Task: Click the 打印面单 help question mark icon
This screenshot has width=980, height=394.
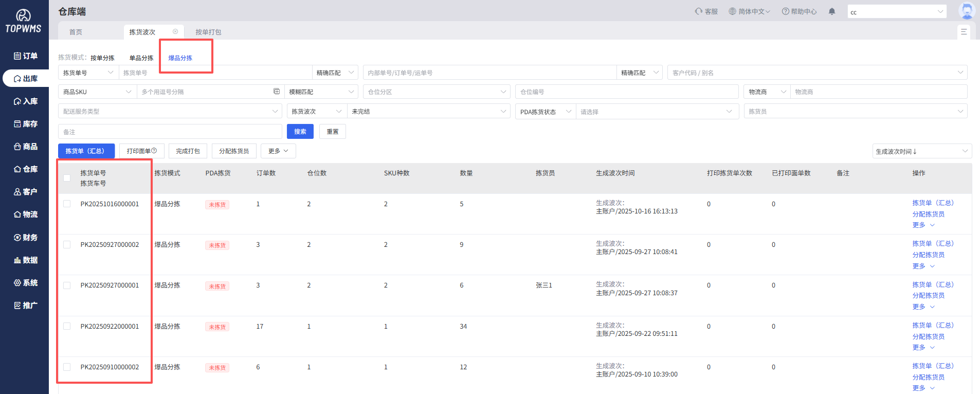Action: coord(154,151)
